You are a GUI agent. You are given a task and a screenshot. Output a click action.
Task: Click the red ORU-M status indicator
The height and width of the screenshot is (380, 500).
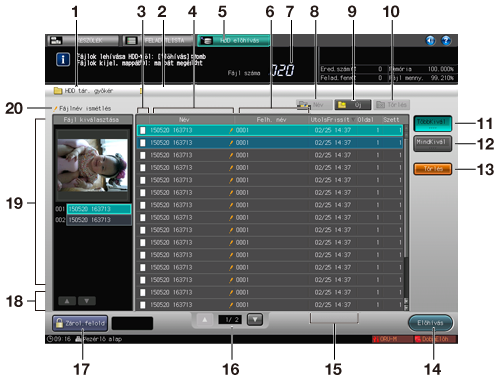392,339
